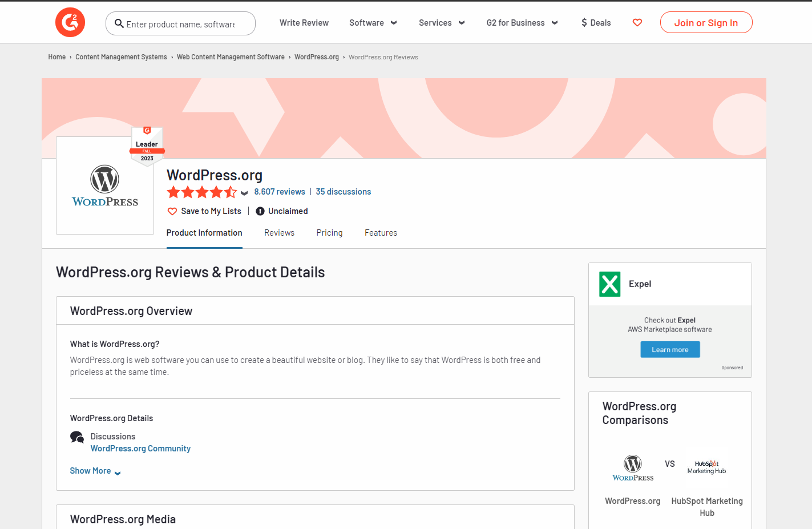Click the 'Sponsored' label in the ad
Viewport: 812px width, 529px height.
(732, 368)
